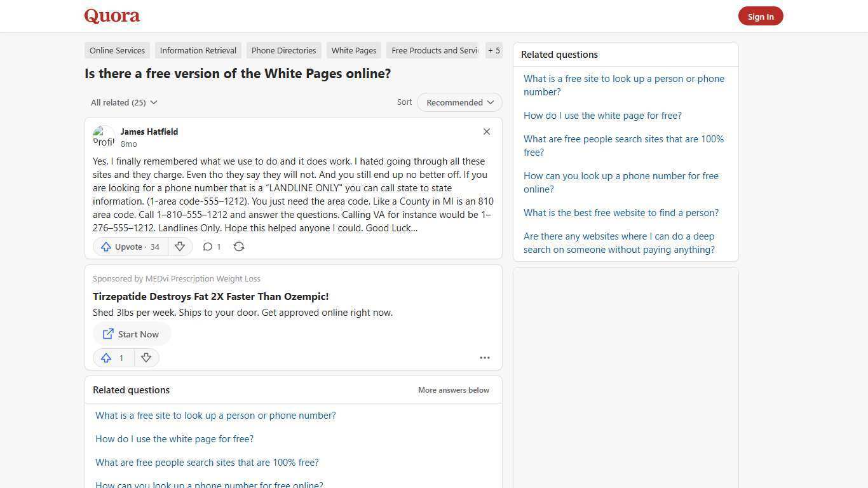The image size is (868, 488).
Task: Click the external link icon on Start Now
Action: point(108,334)
